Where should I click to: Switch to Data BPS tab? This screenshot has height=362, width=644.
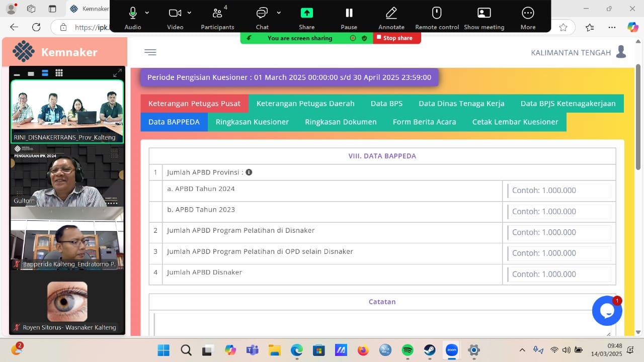tap(386, 104)
